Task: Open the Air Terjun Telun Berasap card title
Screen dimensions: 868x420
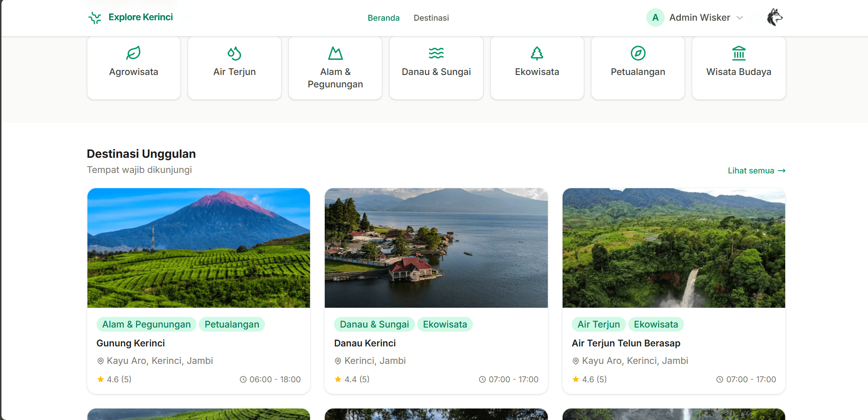Action: point(626,343)
